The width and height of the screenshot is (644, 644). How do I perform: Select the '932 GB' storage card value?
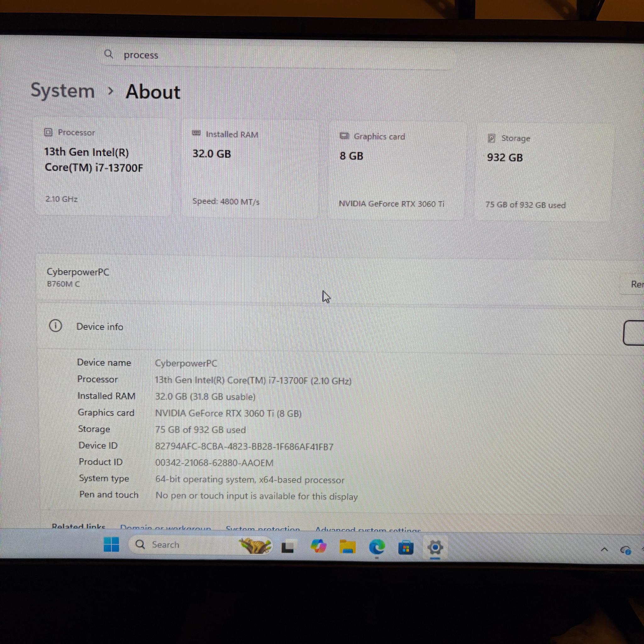tap(505, 157)
